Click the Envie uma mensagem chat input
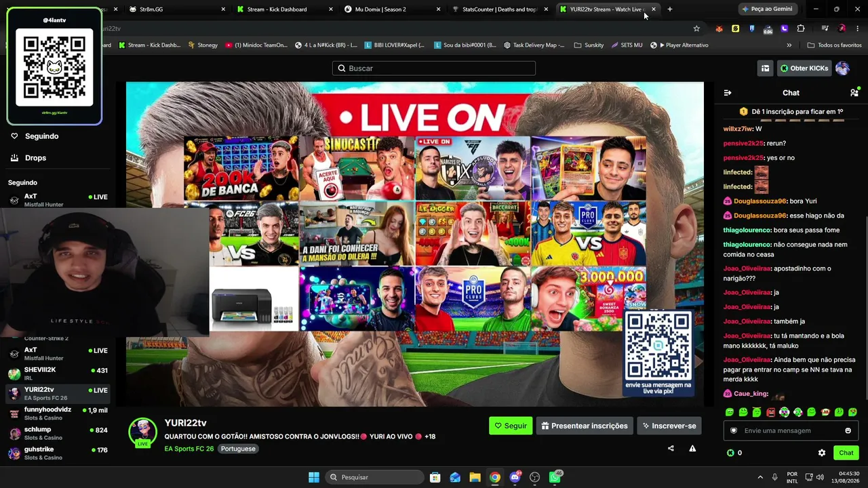The width and height of the screenshot is (868, 488). pyautogui.click(x=790, y=430)
